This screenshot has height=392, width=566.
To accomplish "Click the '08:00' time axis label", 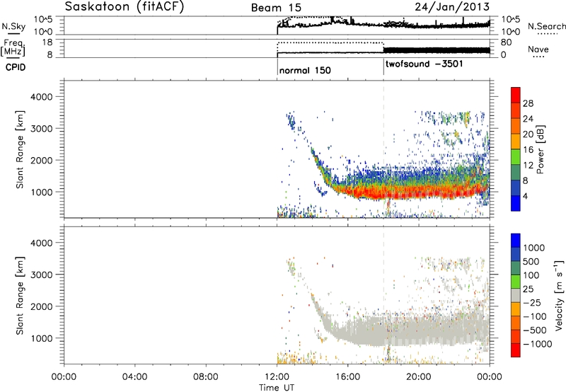I will coord(206,377).
